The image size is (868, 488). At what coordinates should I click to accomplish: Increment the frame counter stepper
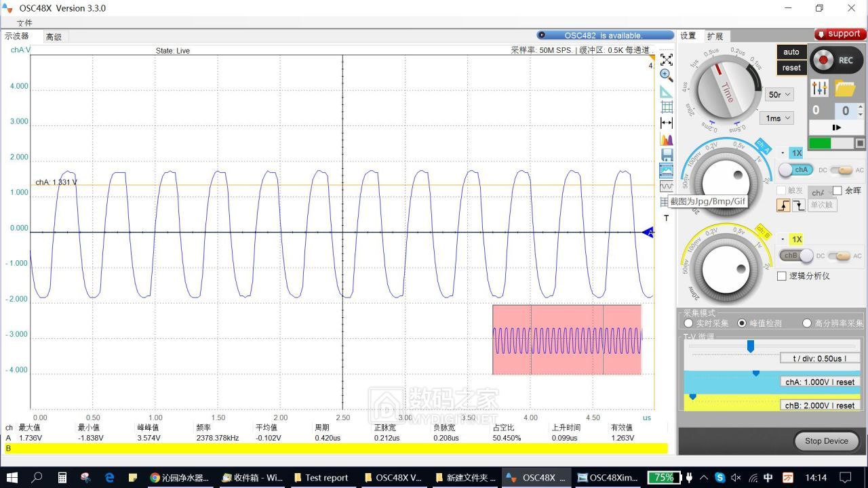pos(861,106)
